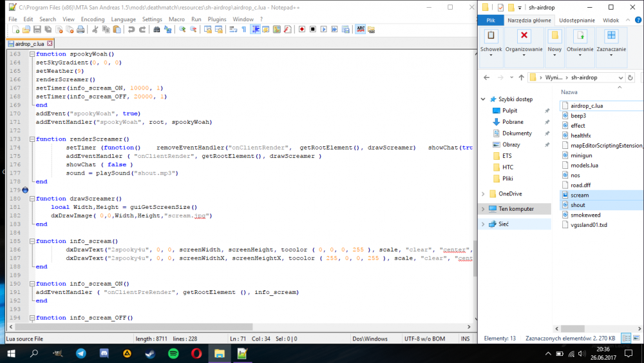This screenshot has height=363, width=644.
Task: Select the Pobrane quick access folder
Action: point(513,122)
